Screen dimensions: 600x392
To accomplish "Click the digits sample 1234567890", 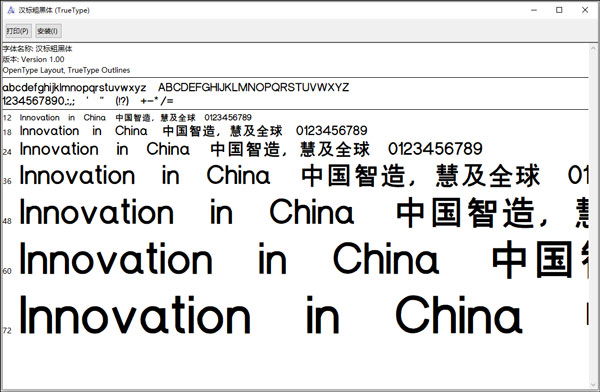I will coord(33,101).
